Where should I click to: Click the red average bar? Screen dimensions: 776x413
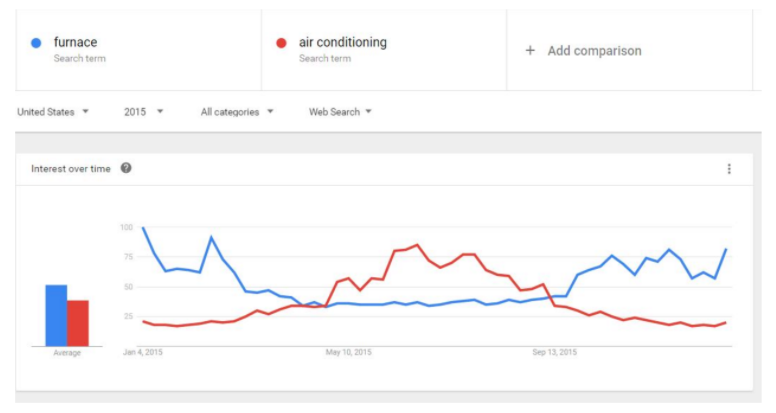coord(78,323)
